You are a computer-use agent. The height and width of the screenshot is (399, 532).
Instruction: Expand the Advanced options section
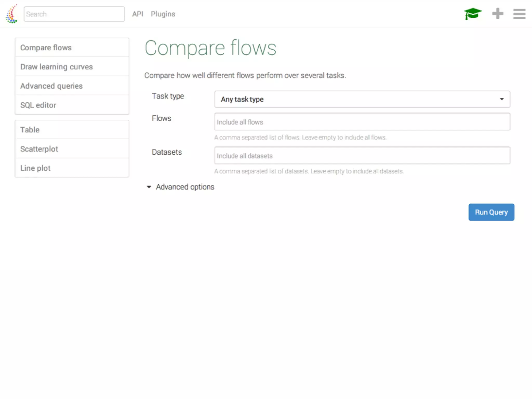click(x=185, y=187)
